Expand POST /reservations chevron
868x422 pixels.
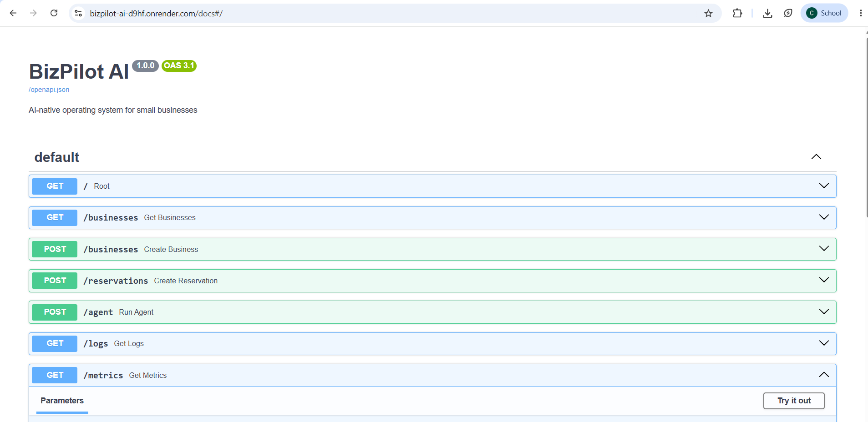point(824,280)
